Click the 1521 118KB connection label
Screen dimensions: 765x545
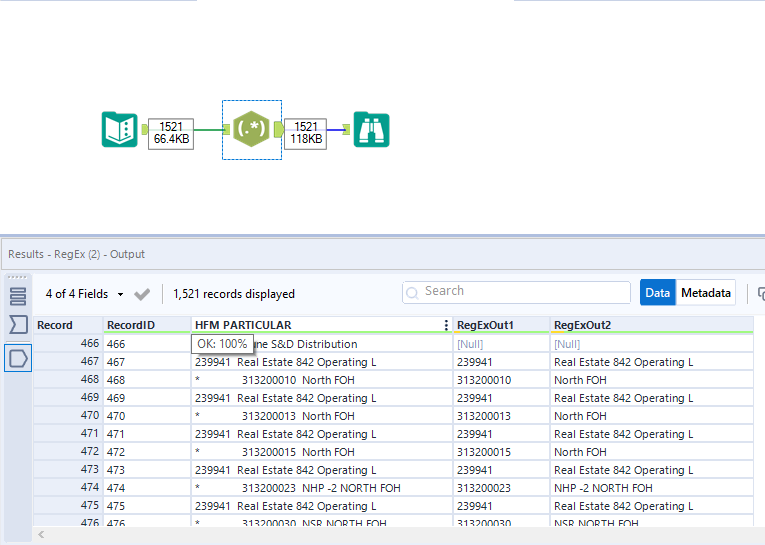click(305, 133)
